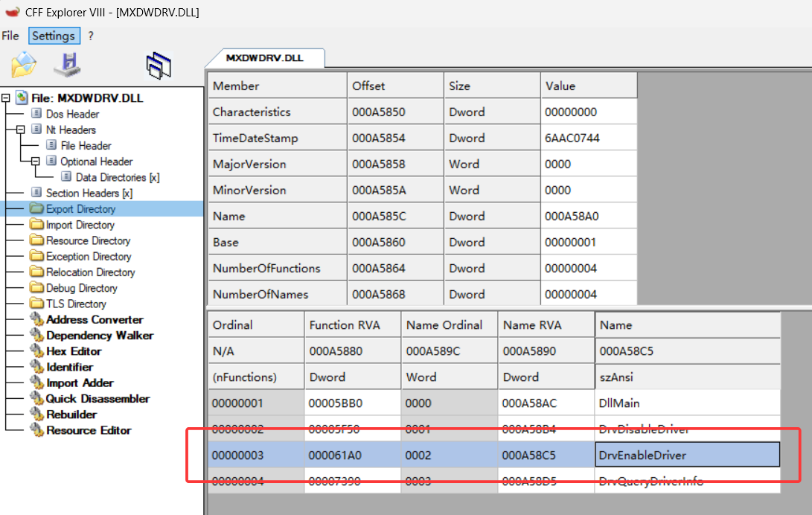
Task: Click the Save floppy disk toolbar icon
Action: click(x=67, y=65)
